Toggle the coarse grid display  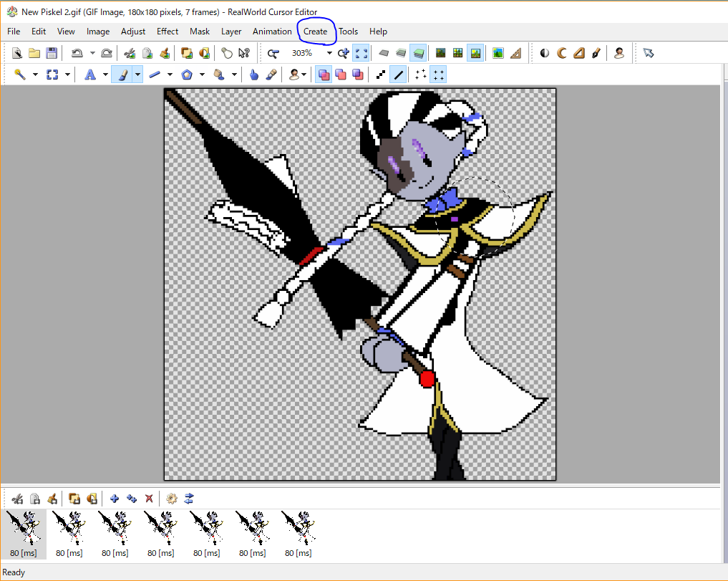click(x=458, y=53)
